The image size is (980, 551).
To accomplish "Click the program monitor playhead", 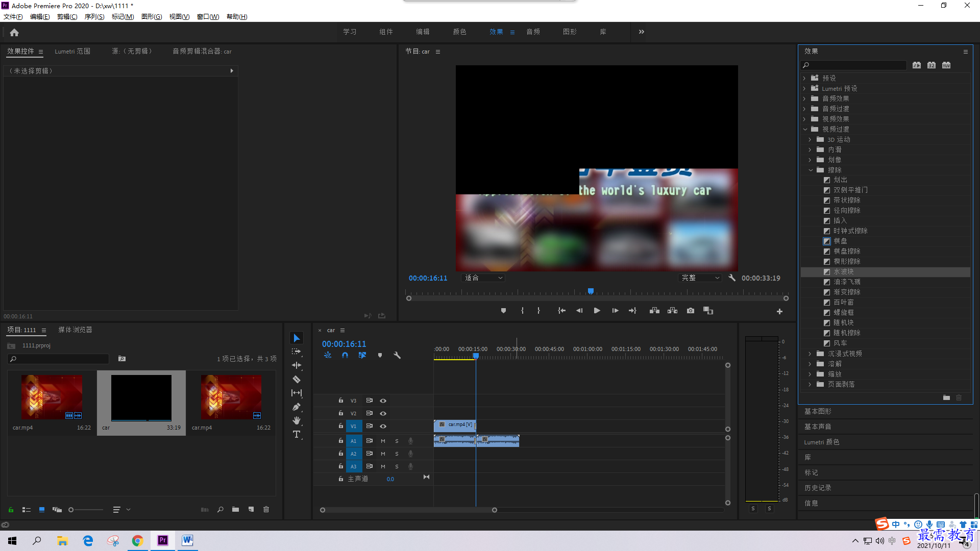I will tap(591, 291).
